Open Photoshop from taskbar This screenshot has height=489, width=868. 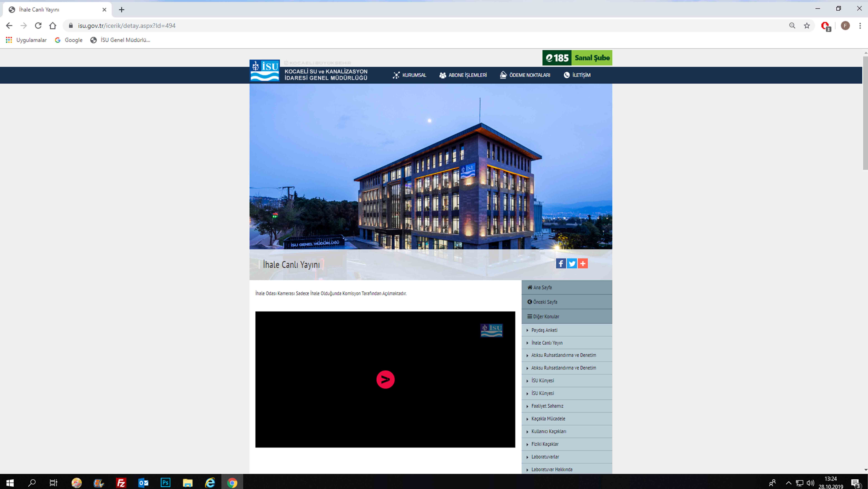click(x=165, y=483)
